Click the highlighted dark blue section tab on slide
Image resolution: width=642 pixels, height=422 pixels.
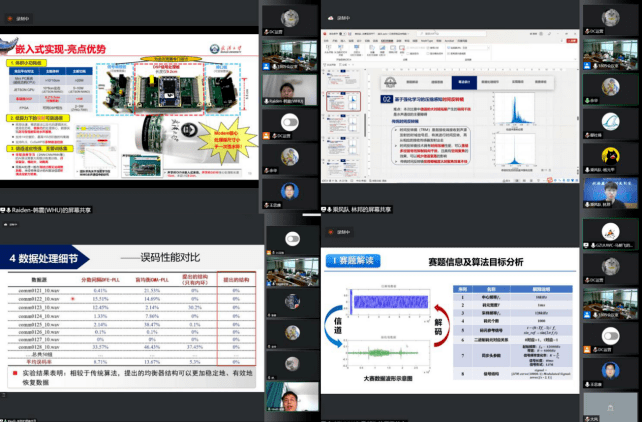[x=464, y=82]
